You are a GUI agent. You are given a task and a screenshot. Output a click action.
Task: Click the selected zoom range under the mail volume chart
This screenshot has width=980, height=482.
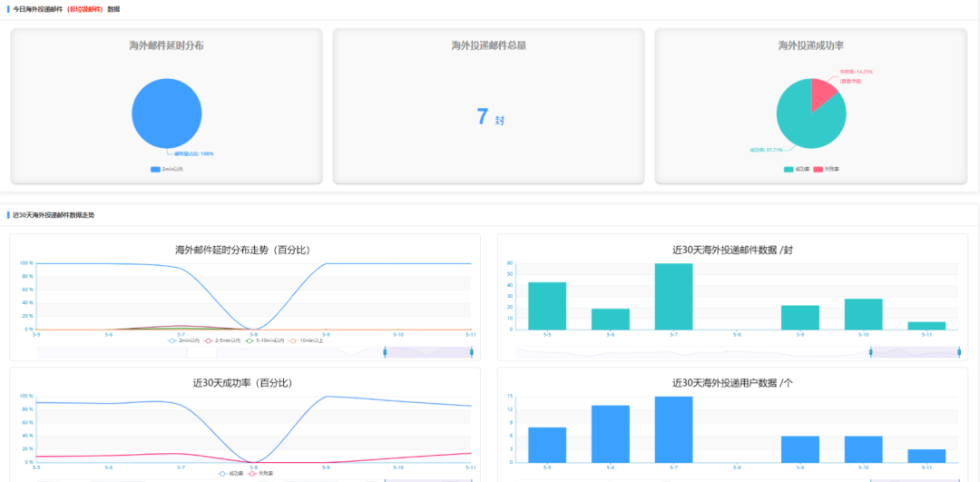pos(915,352)
